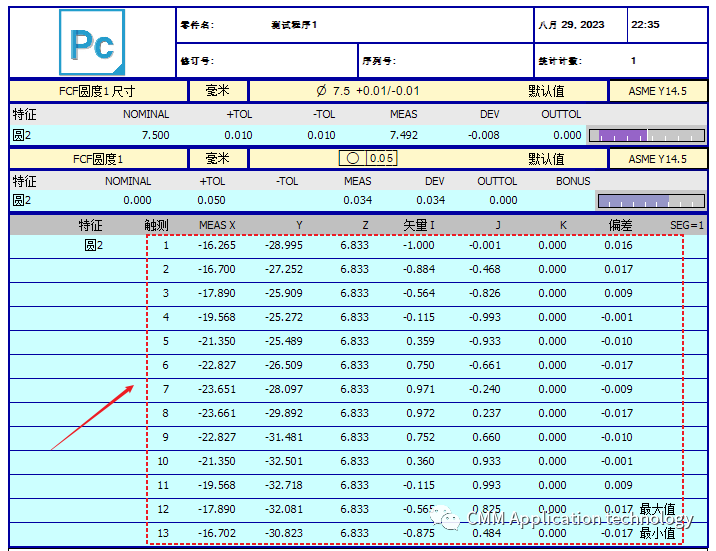Click the diameter symbol before 7.5

(321, 91)
